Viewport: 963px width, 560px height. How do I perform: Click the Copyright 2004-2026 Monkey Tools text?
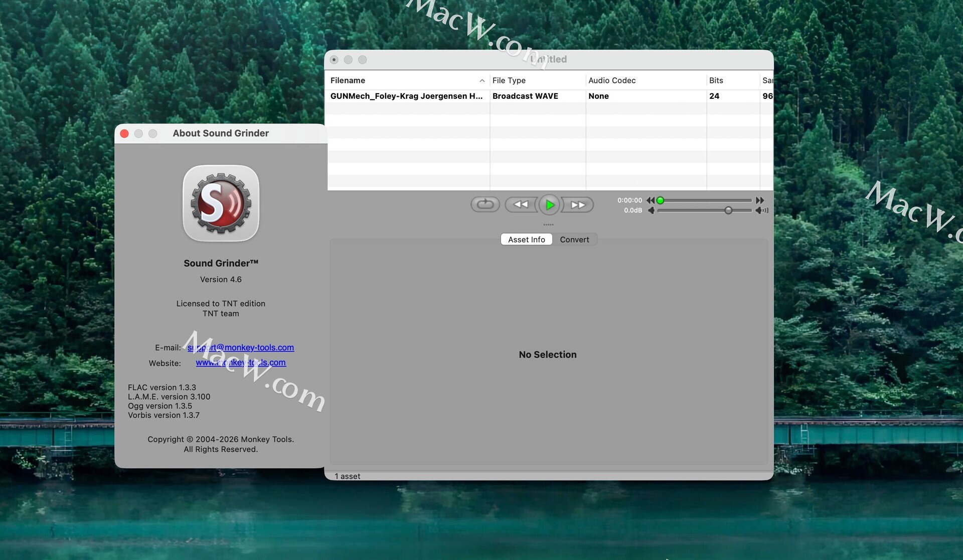pyautogui.click(x=221, y=439)
